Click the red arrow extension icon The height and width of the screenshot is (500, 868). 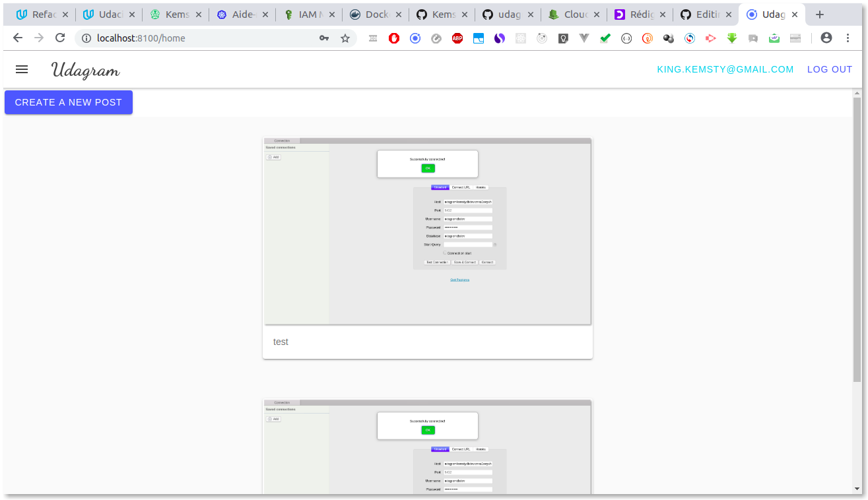[x=711, y=38]
